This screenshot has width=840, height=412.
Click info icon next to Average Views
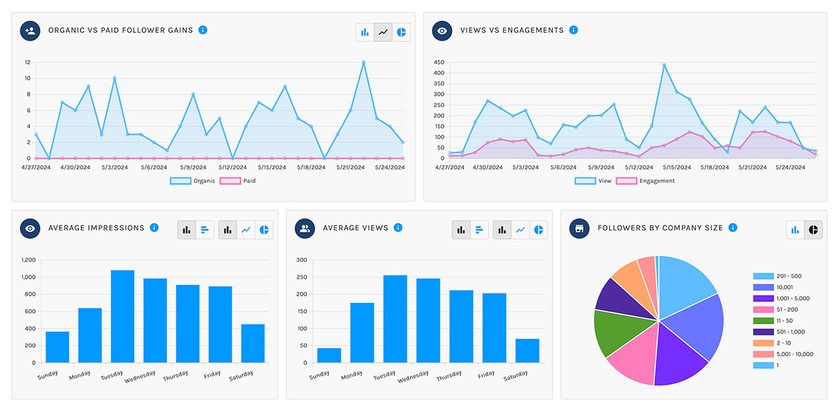398,228
